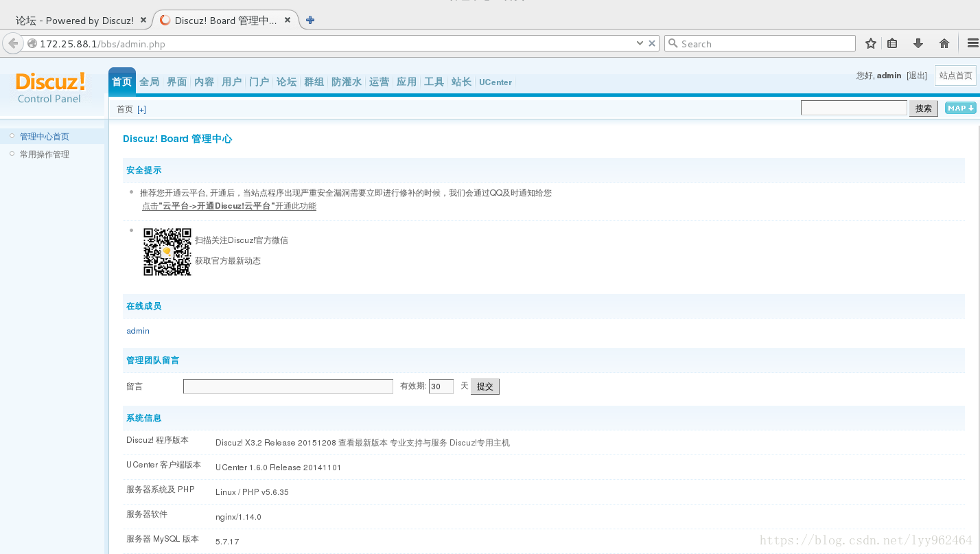This screenshot has height=554, width=980.
Task: Click the browser Search box
Action: [x=760, y=43]
